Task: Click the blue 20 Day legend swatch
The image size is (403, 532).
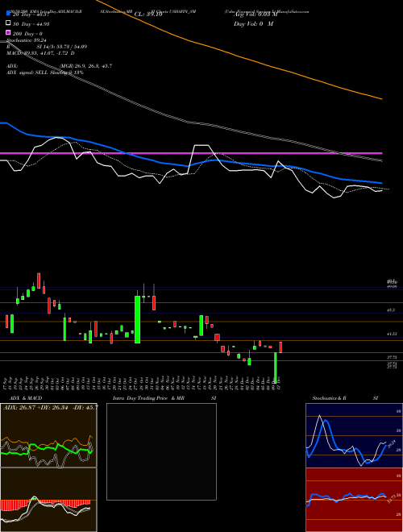Action: pos(8,14)
